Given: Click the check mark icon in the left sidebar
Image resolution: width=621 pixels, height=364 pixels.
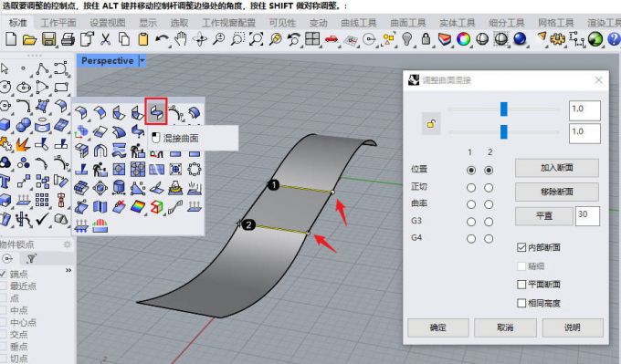Looking at the screenshot, I should coord(42,219).
